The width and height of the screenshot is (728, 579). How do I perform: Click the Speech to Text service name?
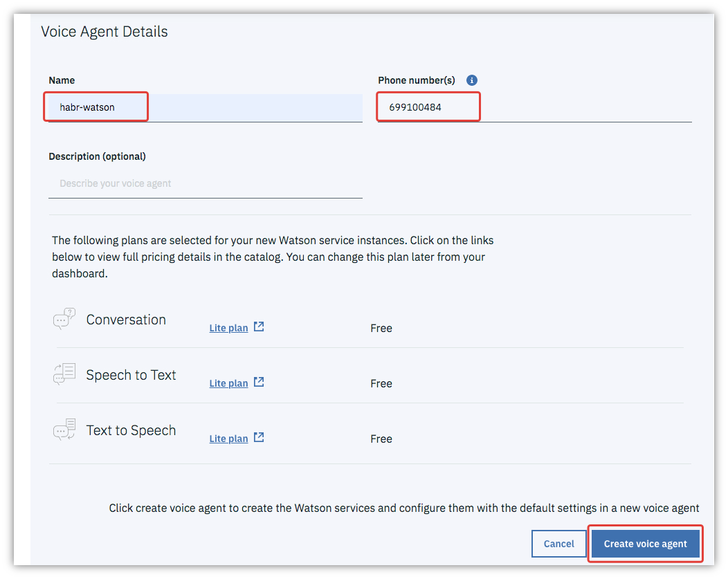131,375
